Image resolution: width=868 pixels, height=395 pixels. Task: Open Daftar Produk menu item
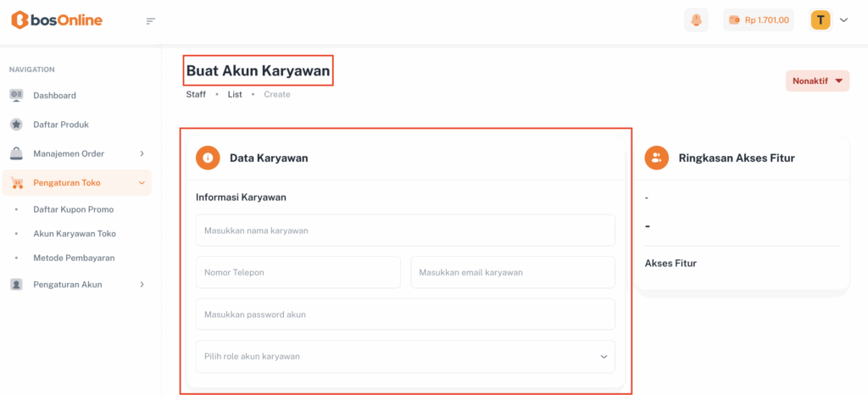[61, 125]
